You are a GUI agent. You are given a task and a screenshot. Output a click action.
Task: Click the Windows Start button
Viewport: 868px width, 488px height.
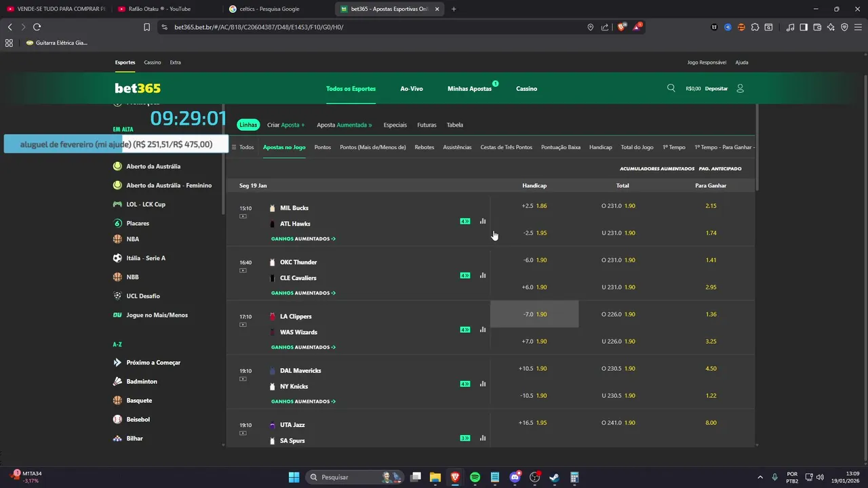tap(294, 477)
